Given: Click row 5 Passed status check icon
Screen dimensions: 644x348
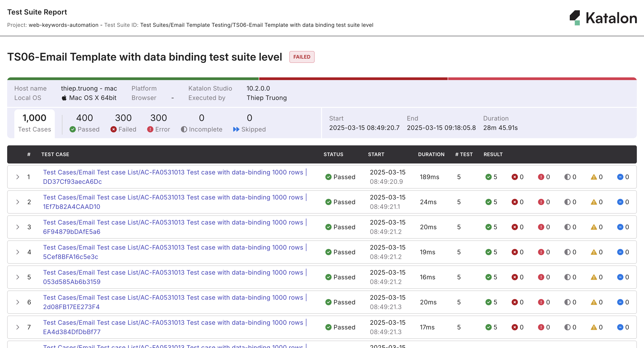Looking at the screenshot, I should click(328, 277).
